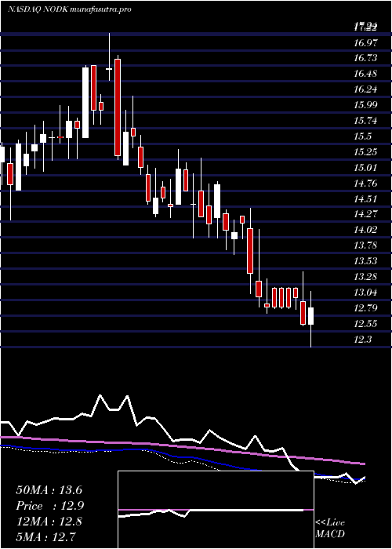This screenshot has width=392, height=549.
Task: Click the last white candlestick on the chart
Action: pos(310,316)
